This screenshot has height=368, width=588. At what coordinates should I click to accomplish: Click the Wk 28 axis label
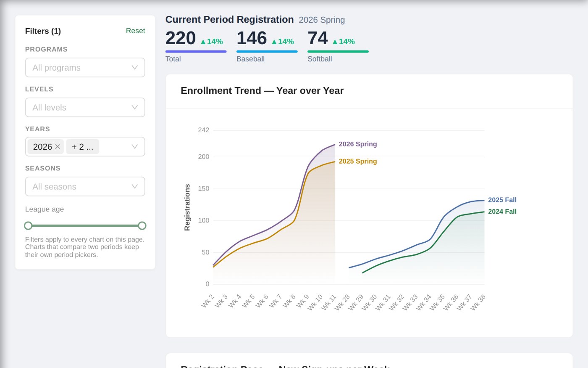pyautogui.click(x=342, y=302)
